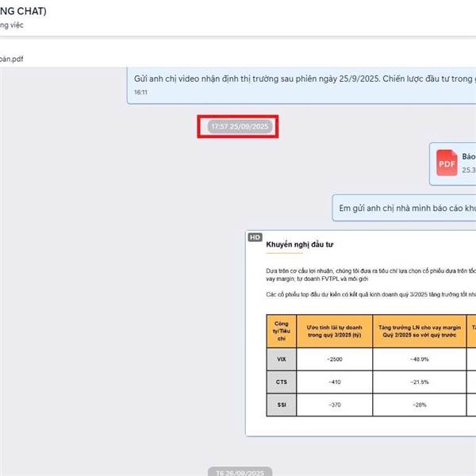Select the message starting 'Em gửi anh chị'
This screenshot has height=476, width=476.
(406, 208)
